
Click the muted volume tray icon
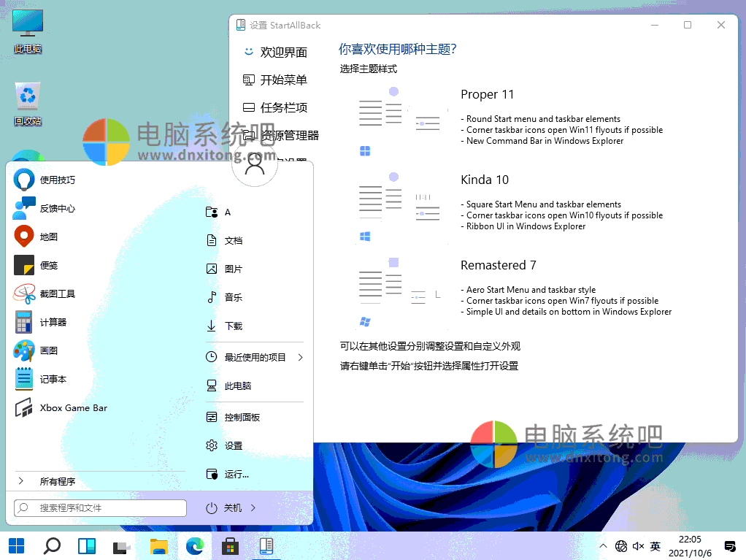tap(638, 546)
